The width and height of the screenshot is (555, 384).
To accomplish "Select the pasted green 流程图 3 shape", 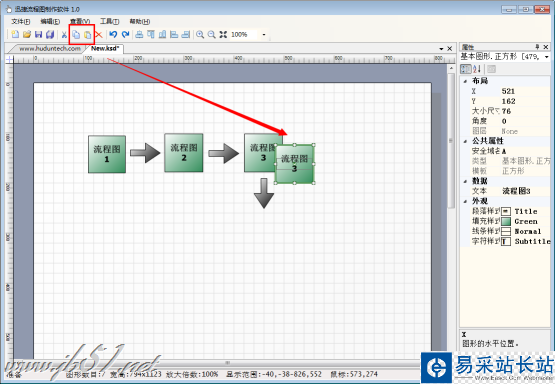I will click(x=294, y=164).
